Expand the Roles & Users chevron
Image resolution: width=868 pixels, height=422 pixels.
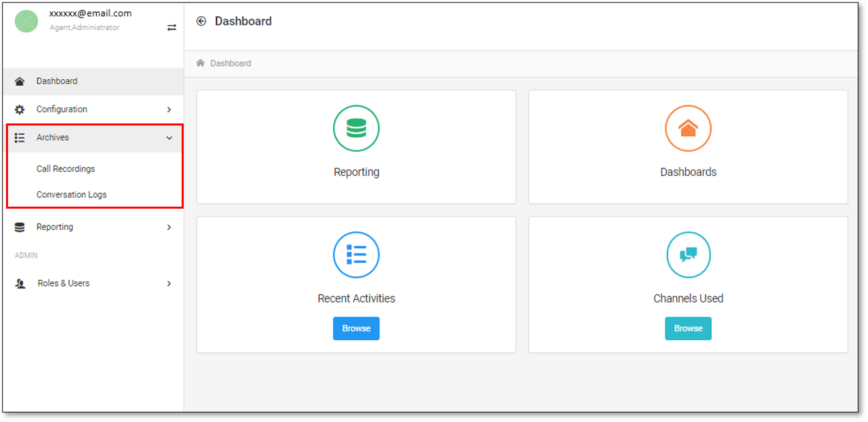point(169,284)
